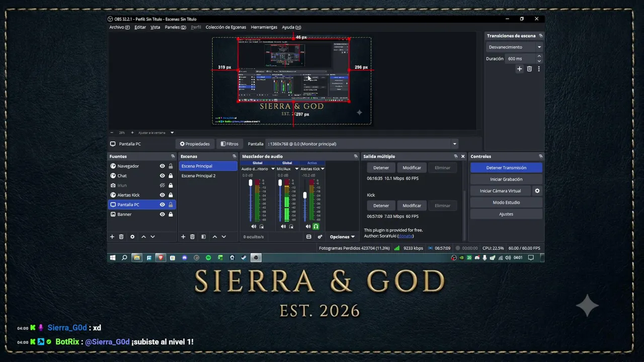
Task: Click Modo Estudio button
Action: (x=506, y=203)
